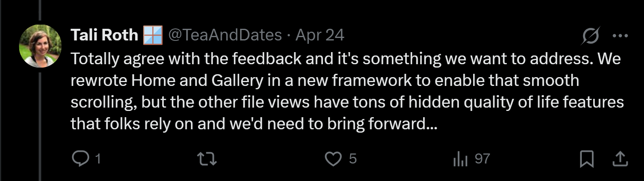Click the reply speech bubble icon
The width and height of the screenshot is (644, 181).
tap(79, 159)
